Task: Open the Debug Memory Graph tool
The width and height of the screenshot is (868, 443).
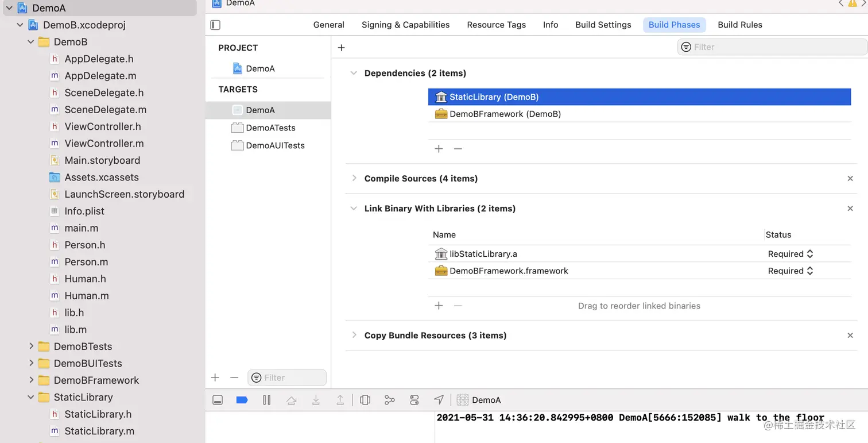Action: pyautogui.click(x=390, y=400)
